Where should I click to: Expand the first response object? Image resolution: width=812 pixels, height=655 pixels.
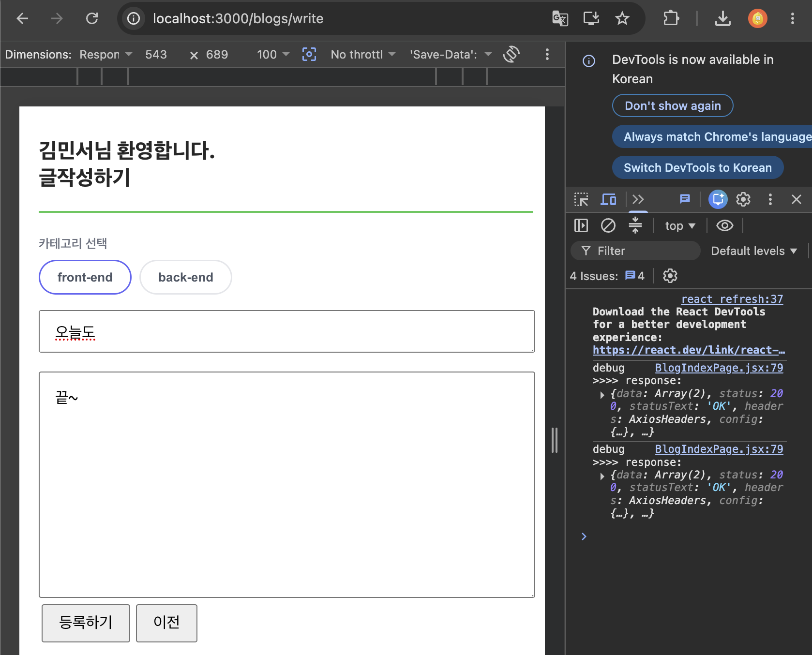602,395
